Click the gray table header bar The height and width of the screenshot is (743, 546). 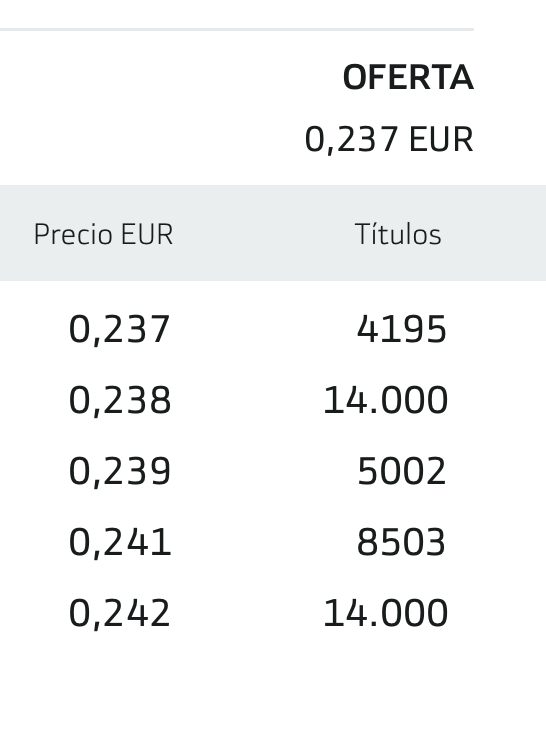tap(273, 233)
